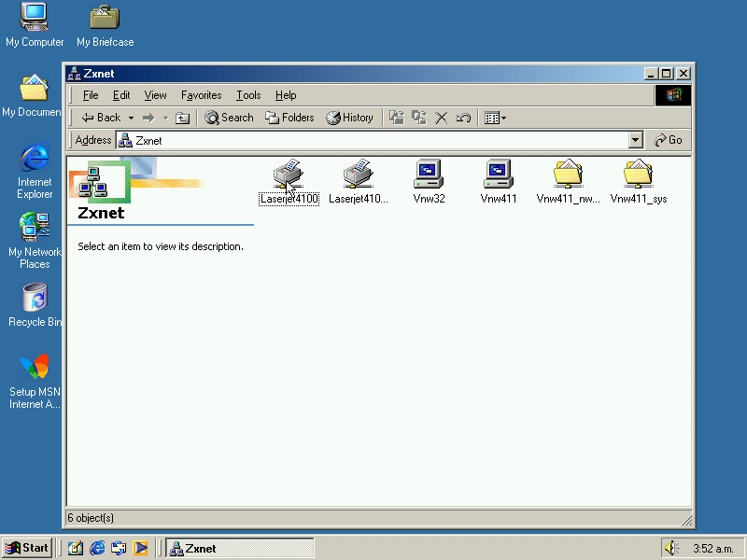Open the Search pane
This screenshot has width=747, height=560.
click(x=229, y=118)
